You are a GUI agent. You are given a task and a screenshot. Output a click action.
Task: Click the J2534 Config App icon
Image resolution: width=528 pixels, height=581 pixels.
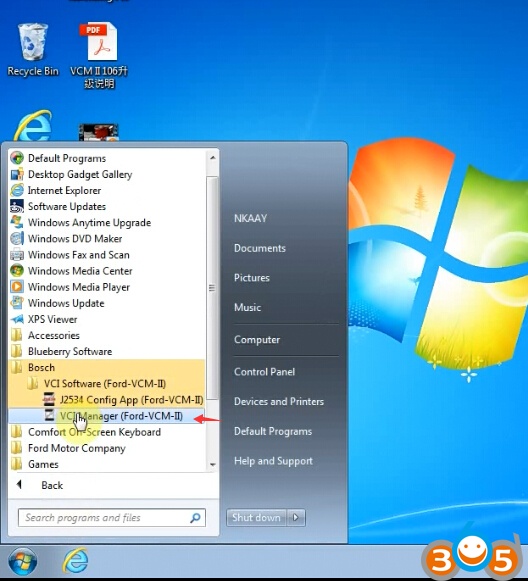49,399
